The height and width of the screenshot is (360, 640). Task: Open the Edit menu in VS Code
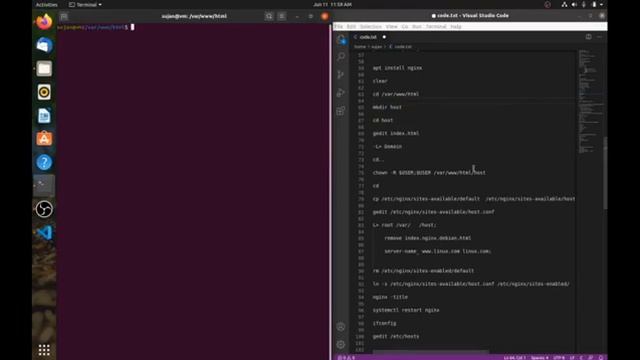click(351, 27)
